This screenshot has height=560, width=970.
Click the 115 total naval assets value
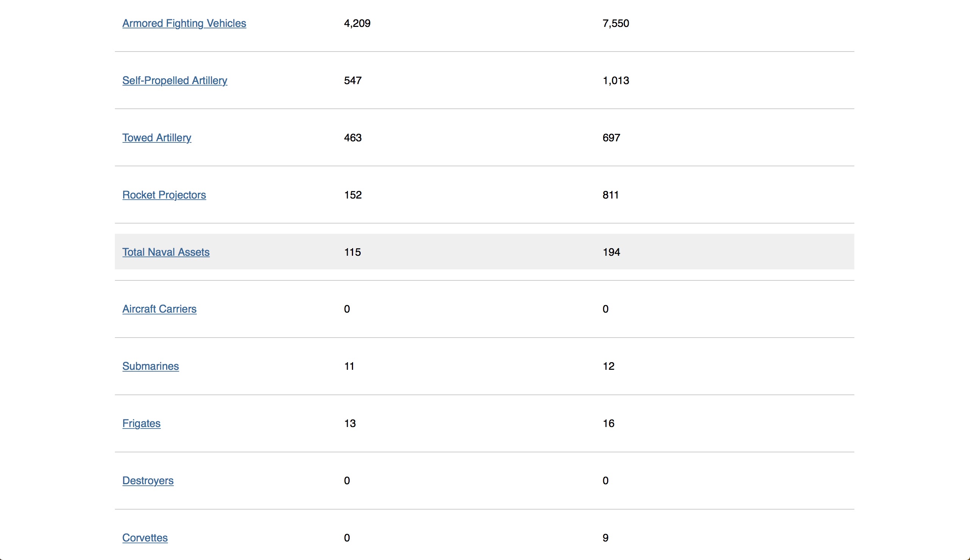(352, 252)
